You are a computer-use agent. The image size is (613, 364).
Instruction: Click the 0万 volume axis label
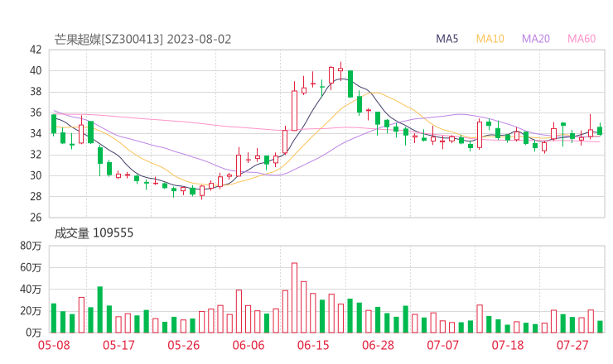pos(33,333)
